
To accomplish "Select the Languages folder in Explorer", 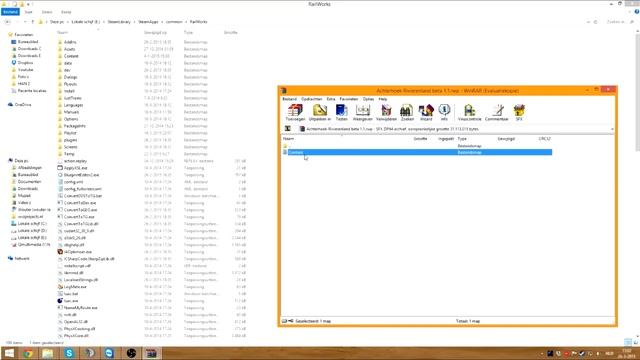I will [x=73, y=105].
